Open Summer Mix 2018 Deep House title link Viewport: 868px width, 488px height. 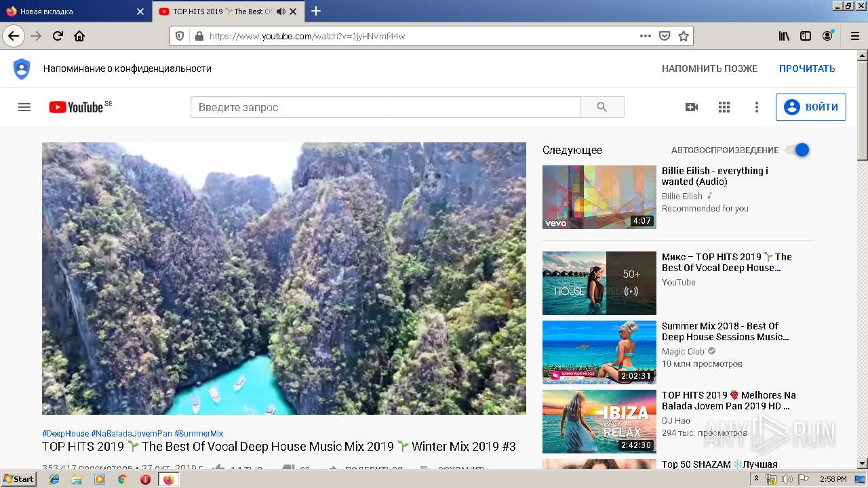(x=726, y=331)
